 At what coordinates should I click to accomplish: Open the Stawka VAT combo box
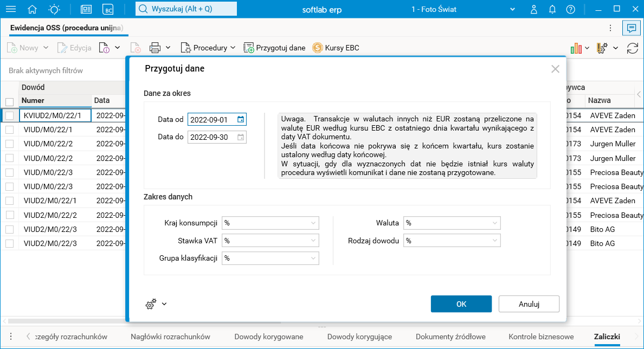coord(271,241)
